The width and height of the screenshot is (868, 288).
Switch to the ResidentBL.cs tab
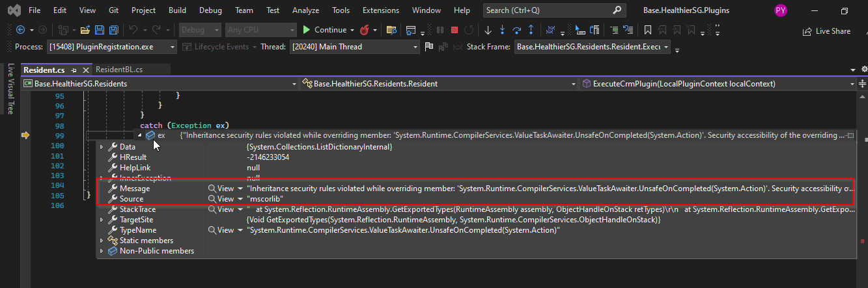pos(119,70)
